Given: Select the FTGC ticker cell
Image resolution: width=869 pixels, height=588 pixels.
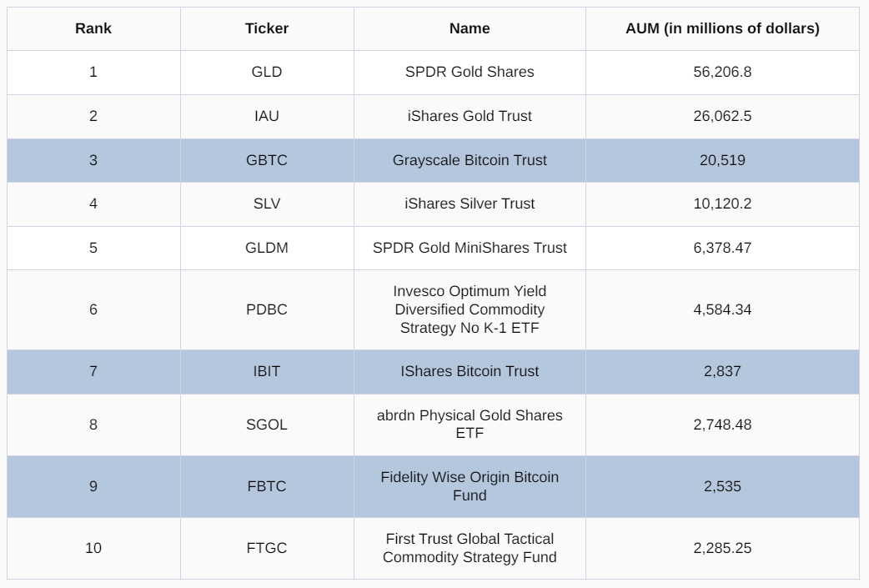Looking at the screenshot, I should [267, 548].
